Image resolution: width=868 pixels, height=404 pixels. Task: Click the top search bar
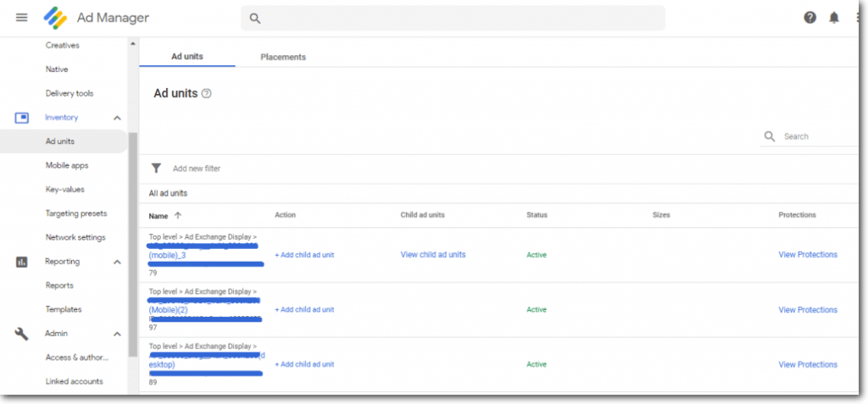453,18
